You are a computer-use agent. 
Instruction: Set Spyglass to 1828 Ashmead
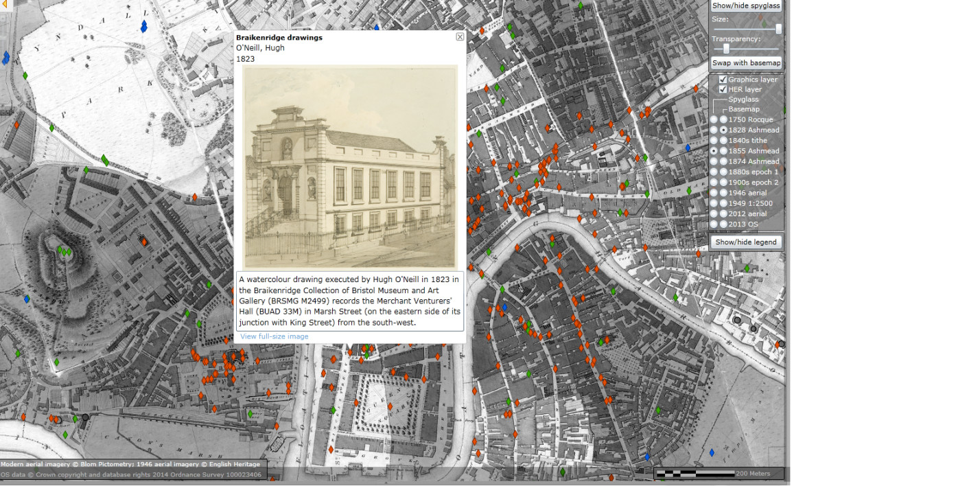(x=714, y=130)
